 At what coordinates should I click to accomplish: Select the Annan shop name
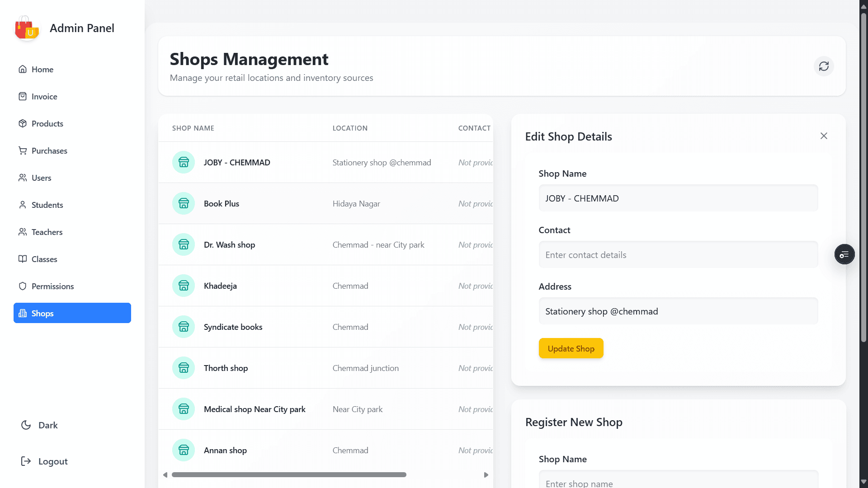[x=225, y=450]
